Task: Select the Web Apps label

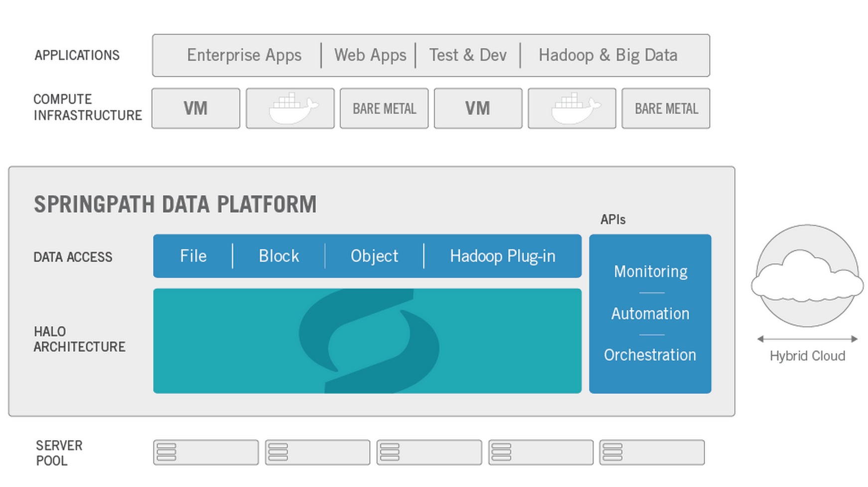Action: (370, 55)
